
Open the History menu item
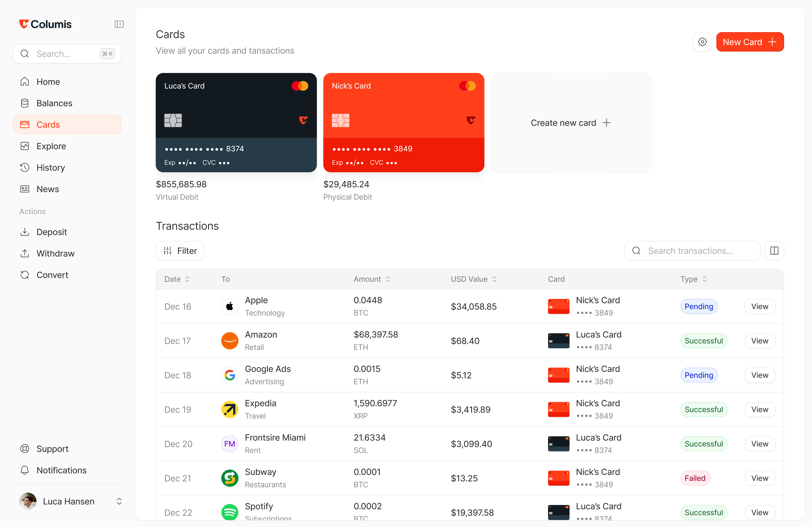50,168
